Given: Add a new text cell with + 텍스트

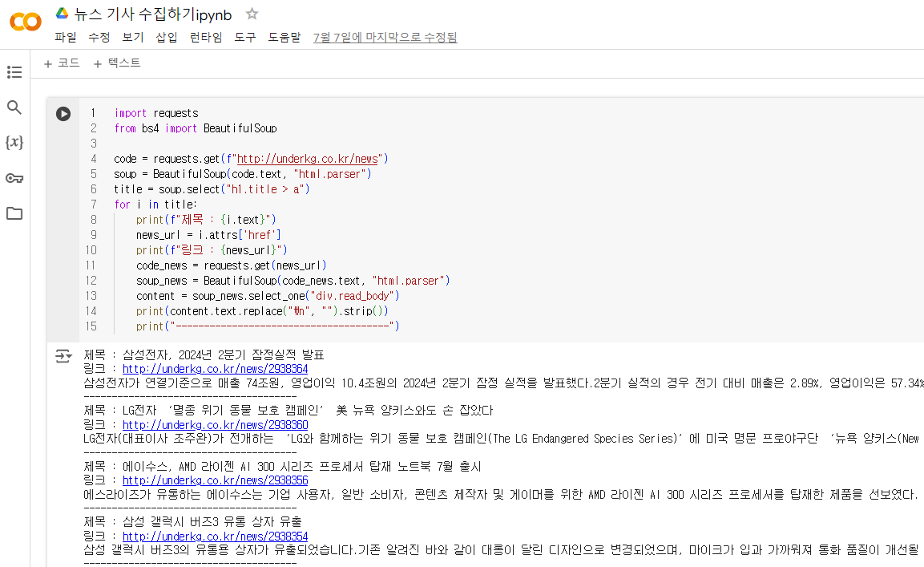Looking at the screenshot, I should (117, 63).
